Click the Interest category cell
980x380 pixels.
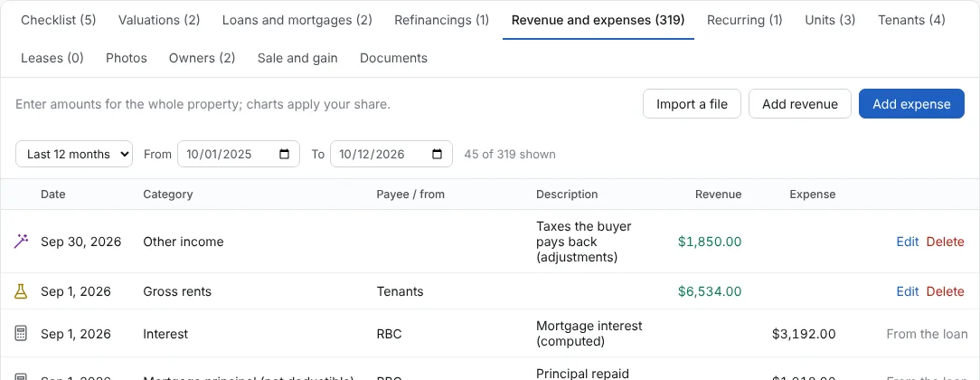[x=165, y=334]
